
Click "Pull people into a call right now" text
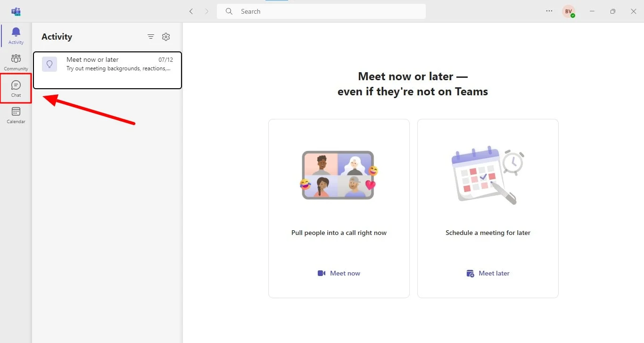point(339,233)
